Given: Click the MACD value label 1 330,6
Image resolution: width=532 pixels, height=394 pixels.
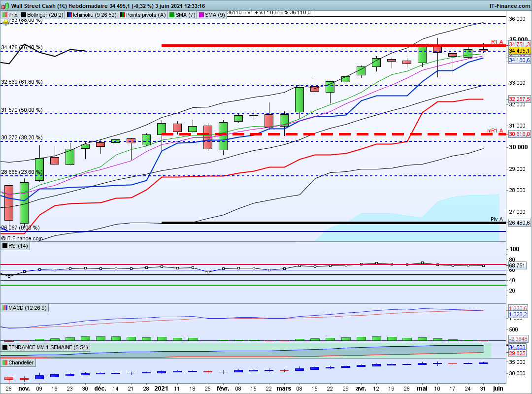Looking at the screenshot, I should [x=518, y=308].
